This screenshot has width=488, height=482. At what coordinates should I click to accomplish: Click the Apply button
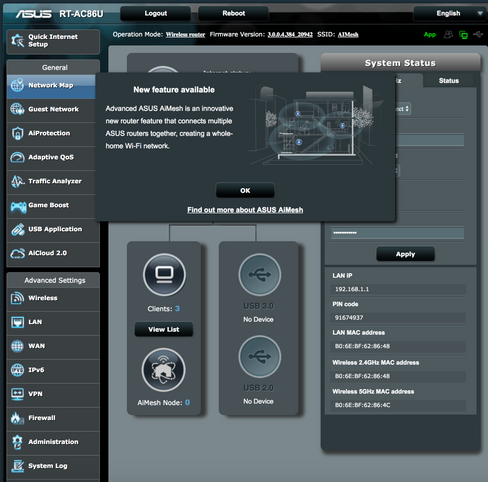405,254
